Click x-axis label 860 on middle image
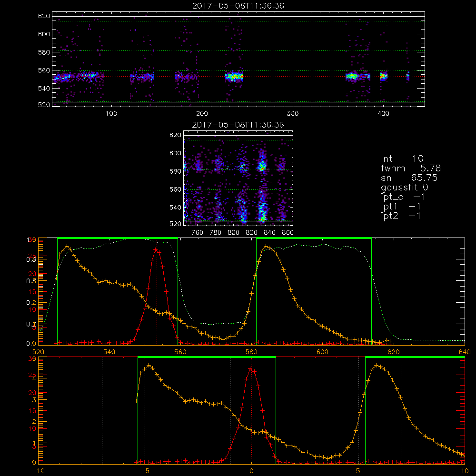Viewport: 476px width, 476px height. click(288, 233)
